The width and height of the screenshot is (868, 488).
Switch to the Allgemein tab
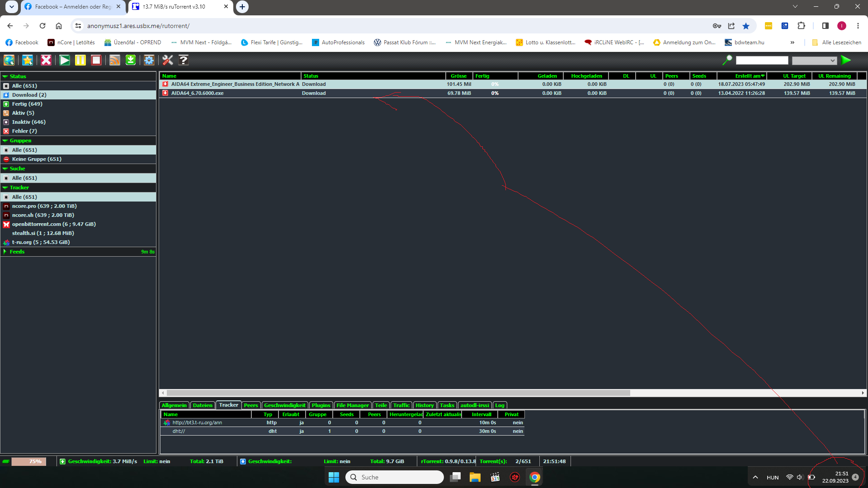174,405
